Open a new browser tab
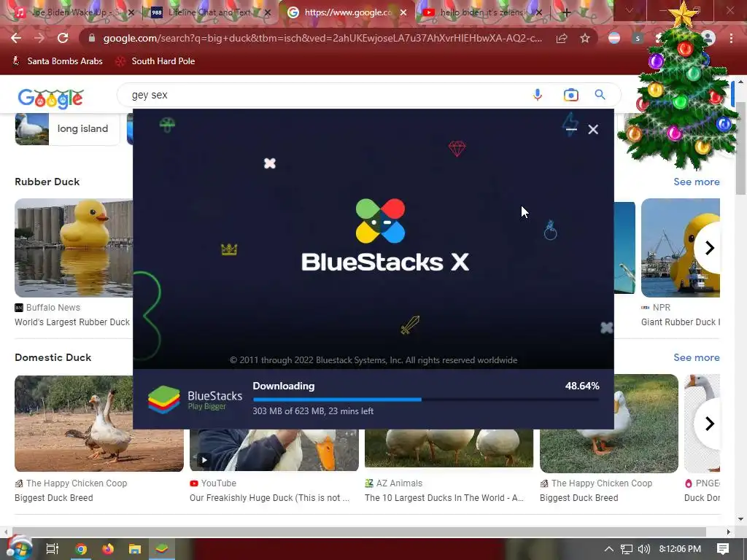The image size is (747, 560). [566, 12]
